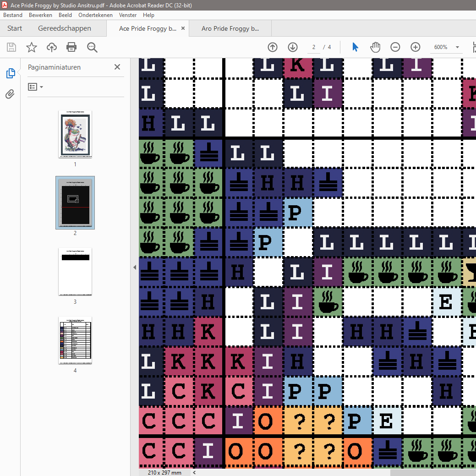The height and width of the screenshot is (476, 476).
Task: Click the upload to cloud icon
Action: (52, 47)
